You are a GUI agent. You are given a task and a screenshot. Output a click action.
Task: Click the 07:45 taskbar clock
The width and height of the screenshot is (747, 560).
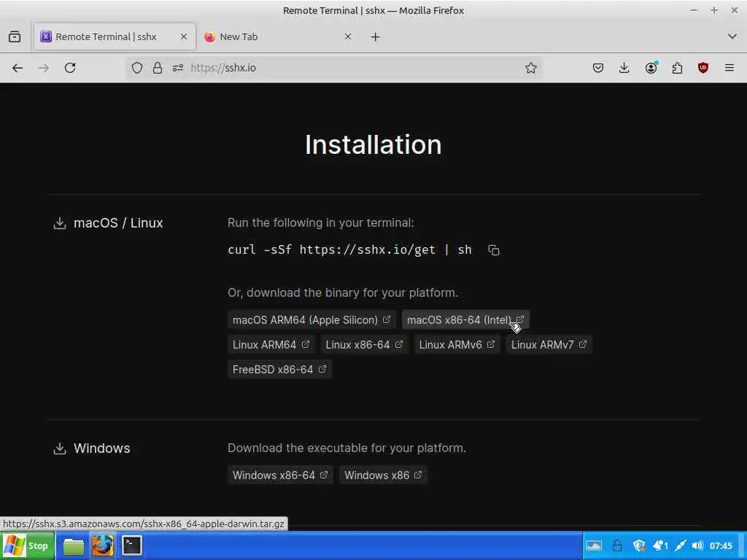[721, 545]
